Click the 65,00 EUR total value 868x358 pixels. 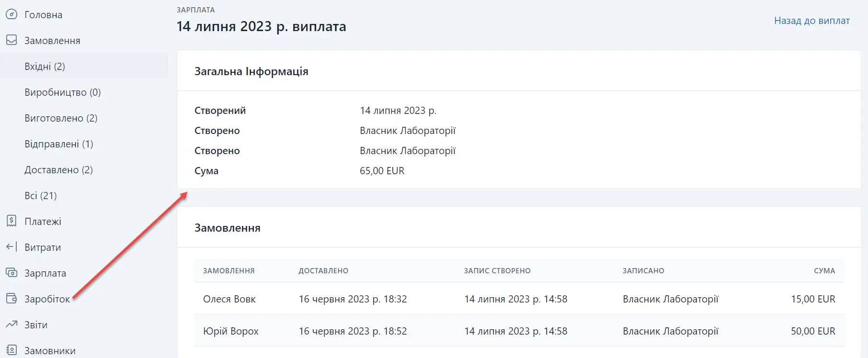[x=382, y=171]
